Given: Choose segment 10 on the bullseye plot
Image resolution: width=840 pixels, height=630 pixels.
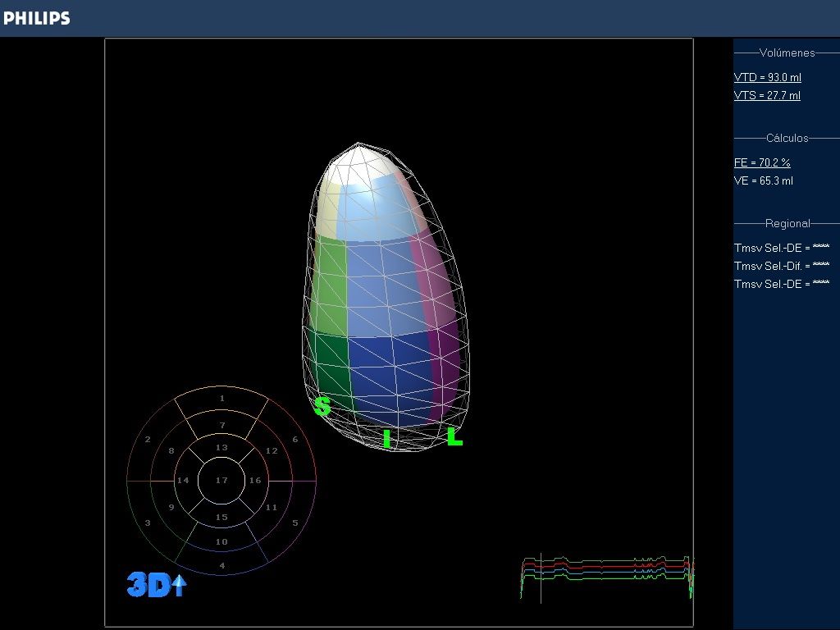Looking at the screenshot, I should pyautogui.click(x=221, y=541).
